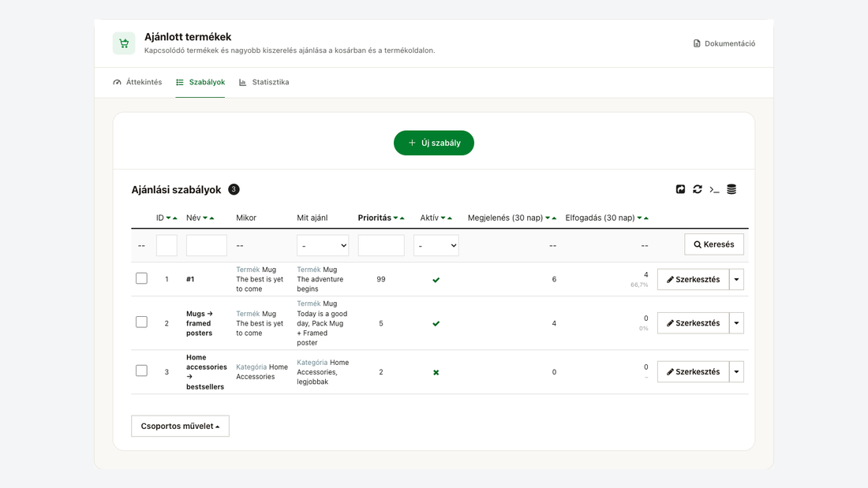The image size is (868, 488).
Task: Edit rule #1 with Szerkesztés
Action: 693,279
